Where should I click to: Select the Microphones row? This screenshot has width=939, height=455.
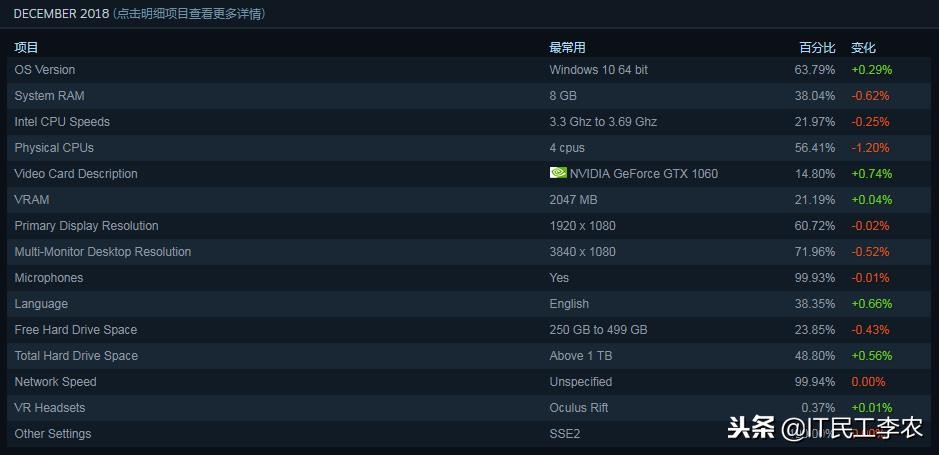click(49, 278)
